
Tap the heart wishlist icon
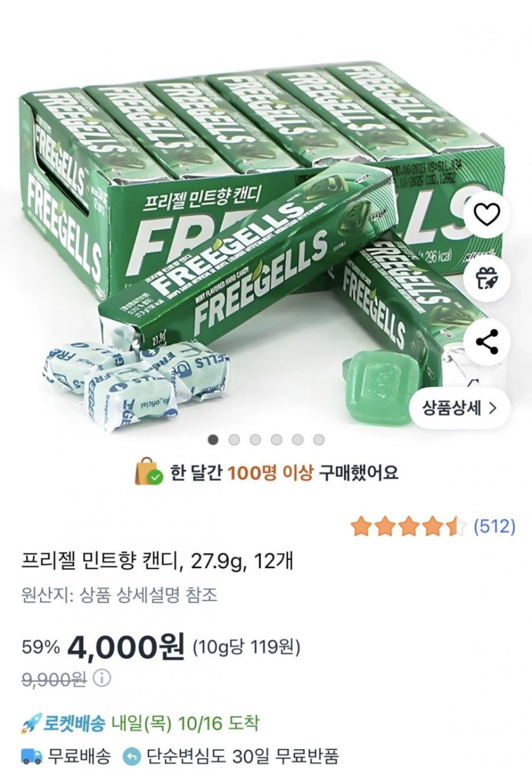coord(487,216)
